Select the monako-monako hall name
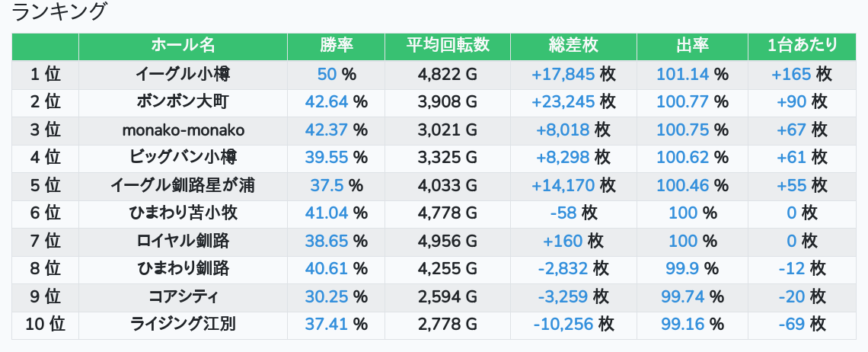The height and width of the screenshot is (352, 868). pos(183,130)
